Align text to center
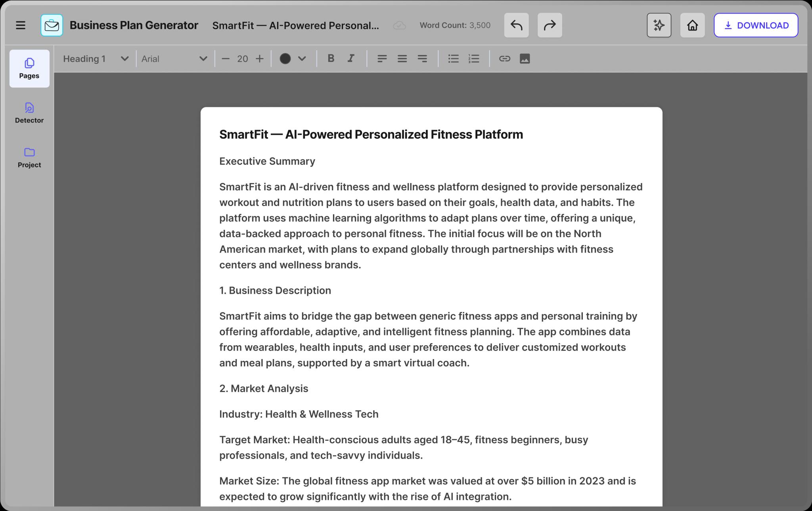Screen dimensions: 812x511 click(402, 59)
